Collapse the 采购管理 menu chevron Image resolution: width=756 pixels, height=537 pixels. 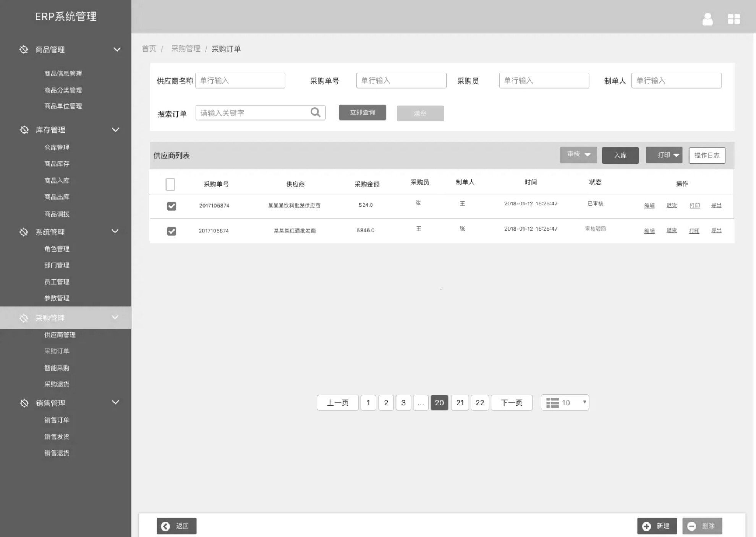[x=115, y=317]
